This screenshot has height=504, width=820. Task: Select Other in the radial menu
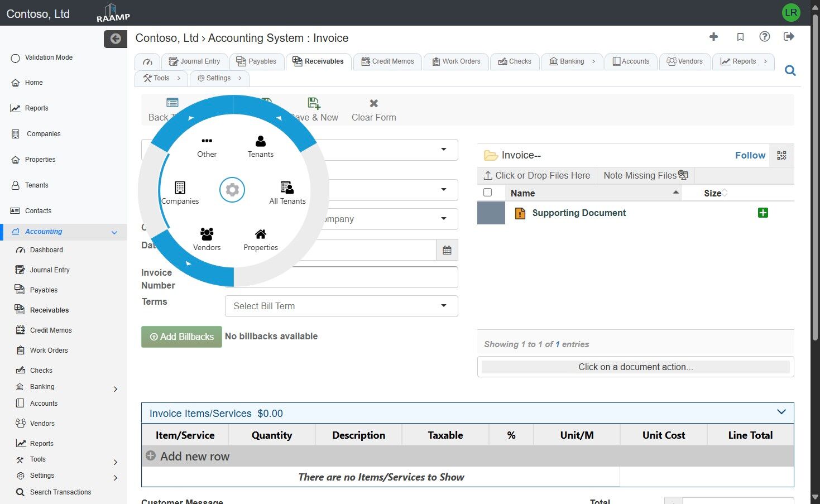pos(207,147)
